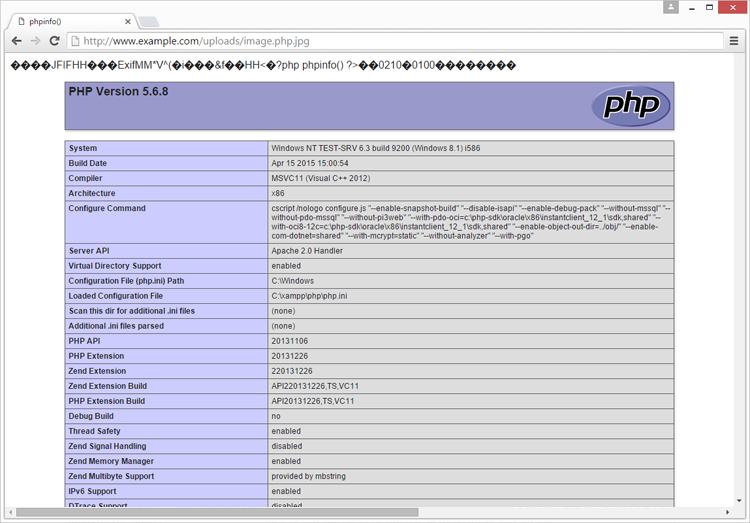
Task: Click the 'API220131226,TS,VC11' value
Action: [x=315, y=386]
